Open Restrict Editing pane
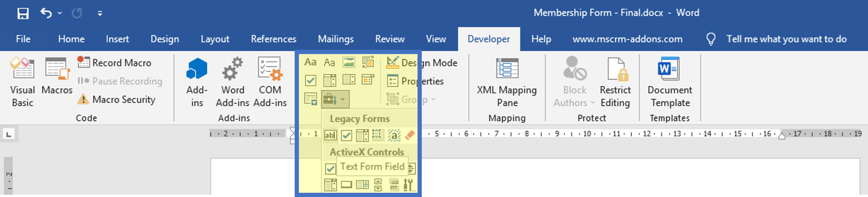This screenshot has width=868, height=197. 615,82
